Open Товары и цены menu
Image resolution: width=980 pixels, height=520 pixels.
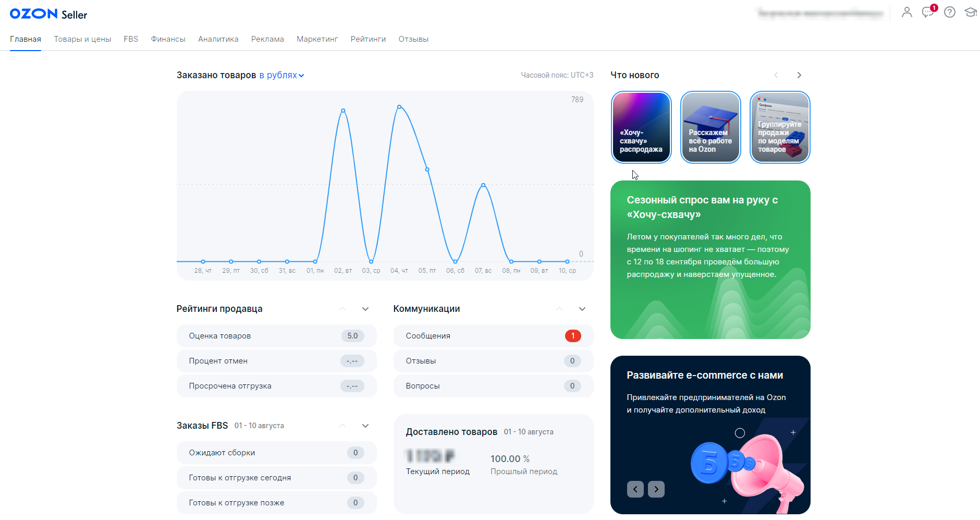[x=82, y=39]
